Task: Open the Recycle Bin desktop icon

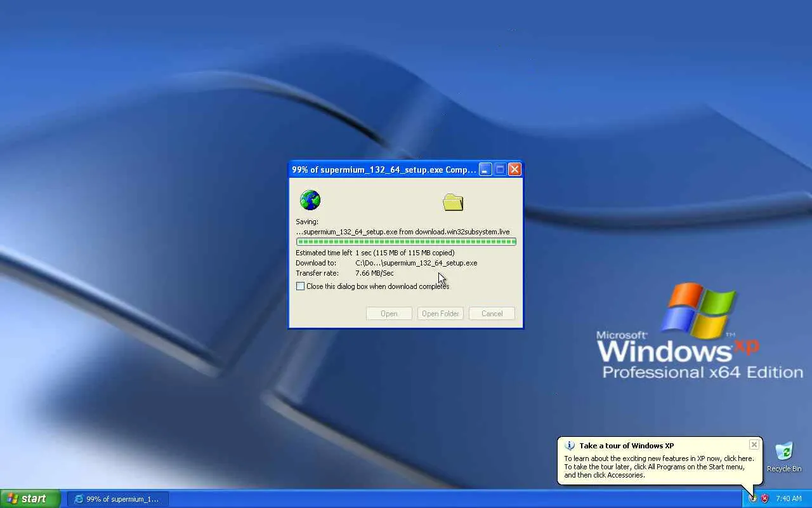Action: point(784,457)
